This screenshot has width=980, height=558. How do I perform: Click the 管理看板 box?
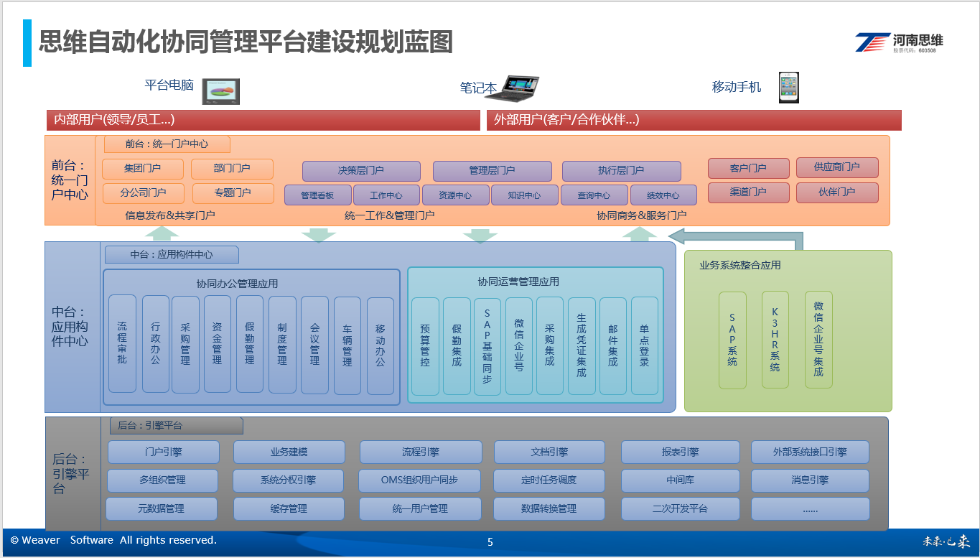pos(318,195)
